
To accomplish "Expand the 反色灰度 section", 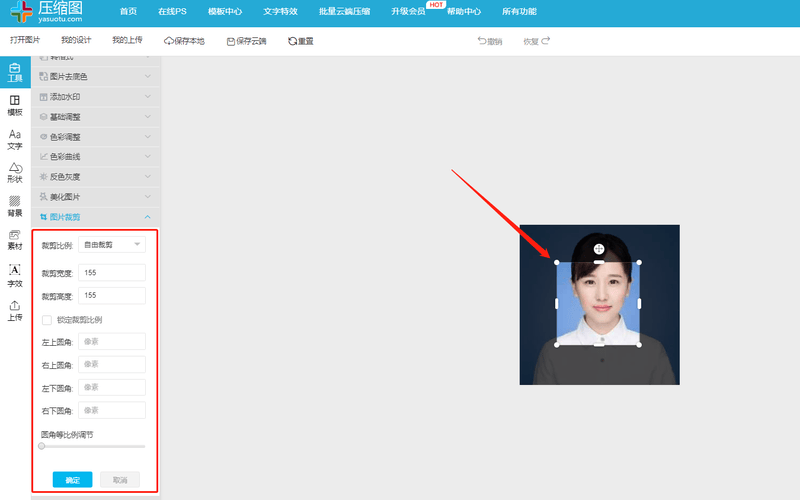I will point(96,177).
